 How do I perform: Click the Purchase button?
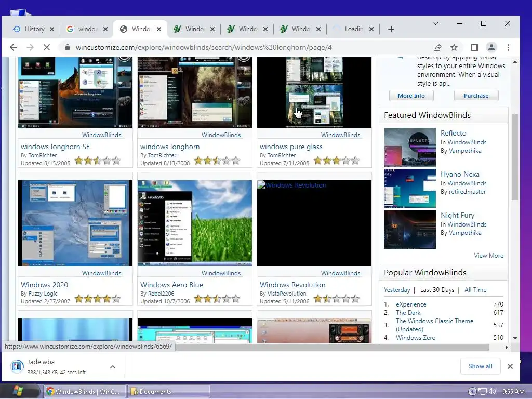(x=476, y=96)
